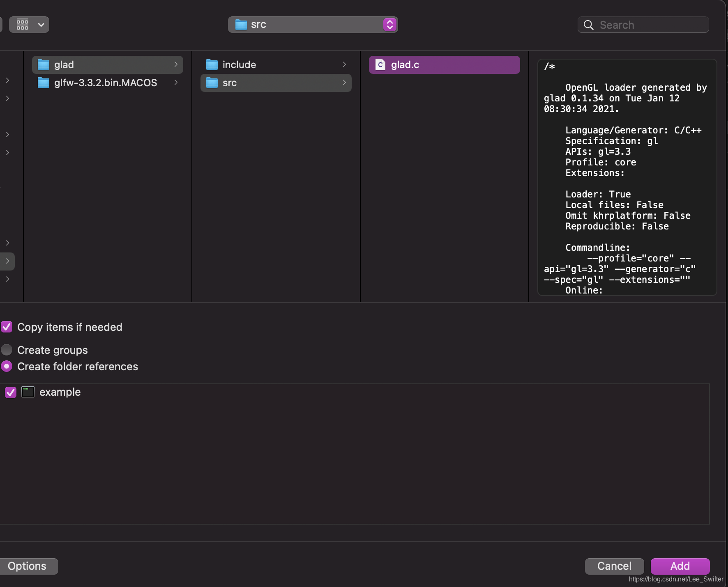The width and height of the screenshot is (728, 587).
Task: Expand the view options chevron dropdown
Action: pos(41,25)
